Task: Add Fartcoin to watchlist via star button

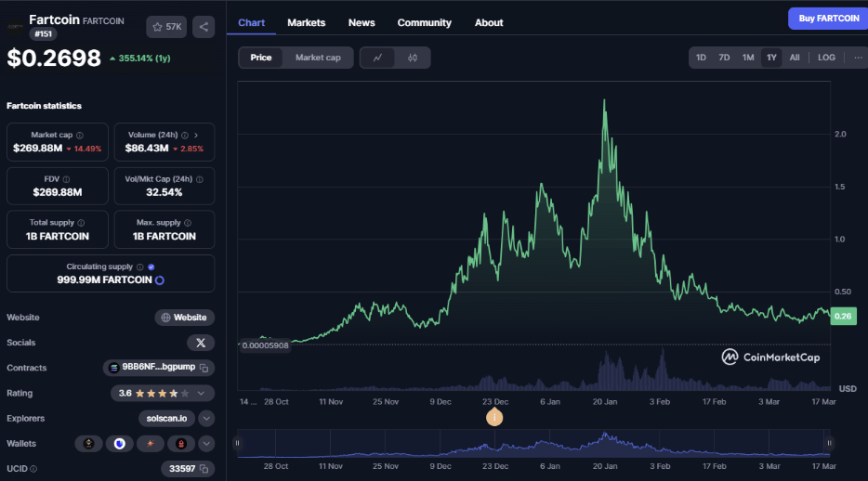Action: click(167, 27)
